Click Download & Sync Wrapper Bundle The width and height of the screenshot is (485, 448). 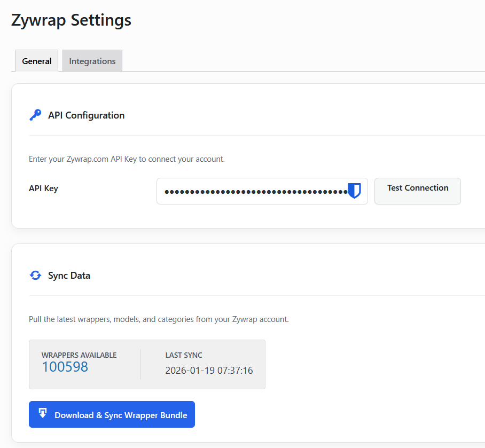[112, 414]
